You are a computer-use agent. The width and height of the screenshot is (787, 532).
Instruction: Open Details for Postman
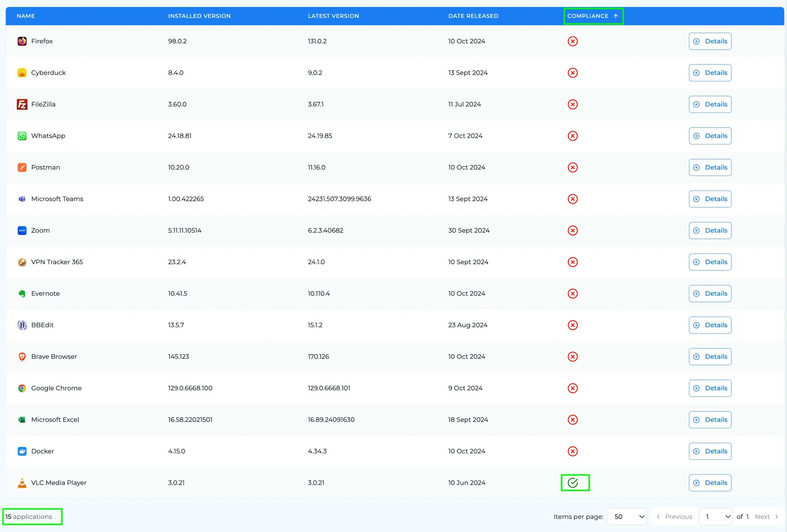[710, 167]
